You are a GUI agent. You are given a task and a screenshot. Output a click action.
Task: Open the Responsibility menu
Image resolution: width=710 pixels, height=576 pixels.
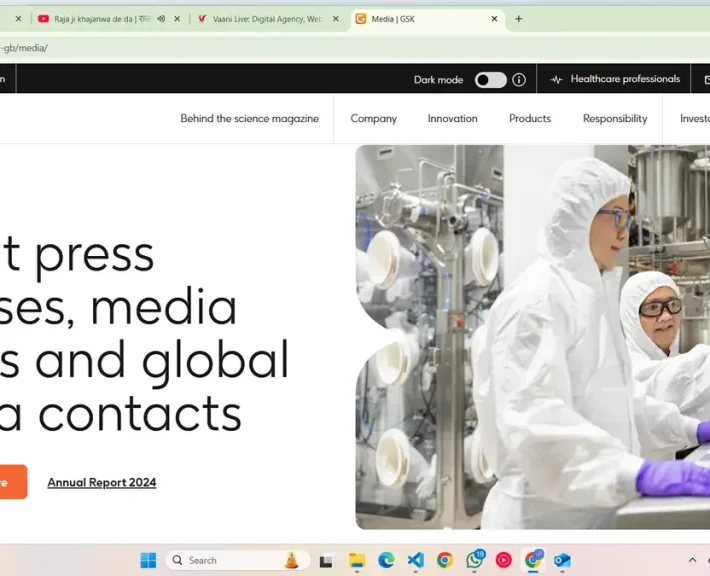point(615,119)
